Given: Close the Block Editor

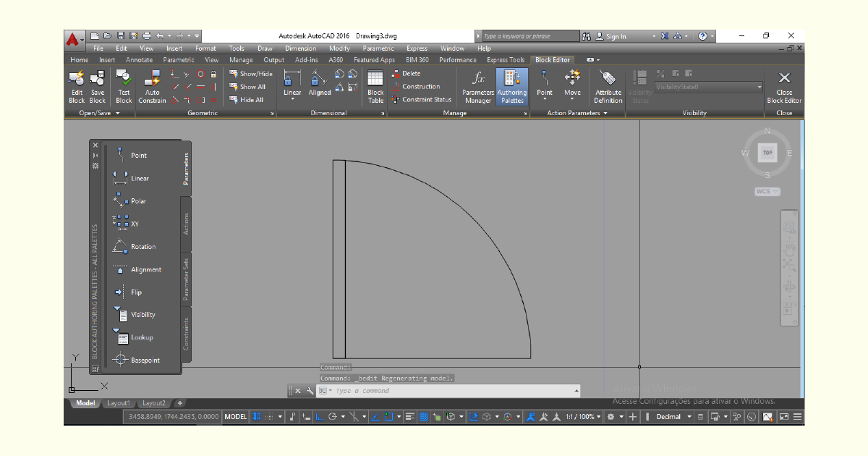Looking at the screenshot, I should (784, 87).
